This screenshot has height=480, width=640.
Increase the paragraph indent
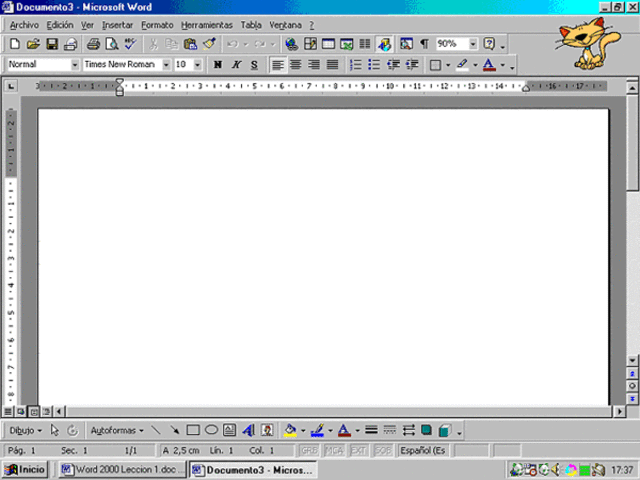[412, 64]
